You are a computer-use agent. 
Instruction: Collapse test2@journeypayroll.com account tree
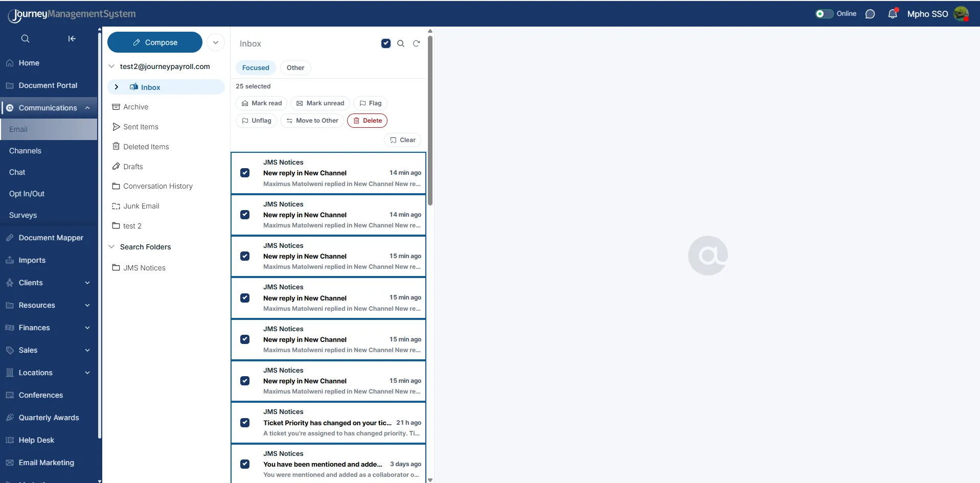tap(111, 66)
